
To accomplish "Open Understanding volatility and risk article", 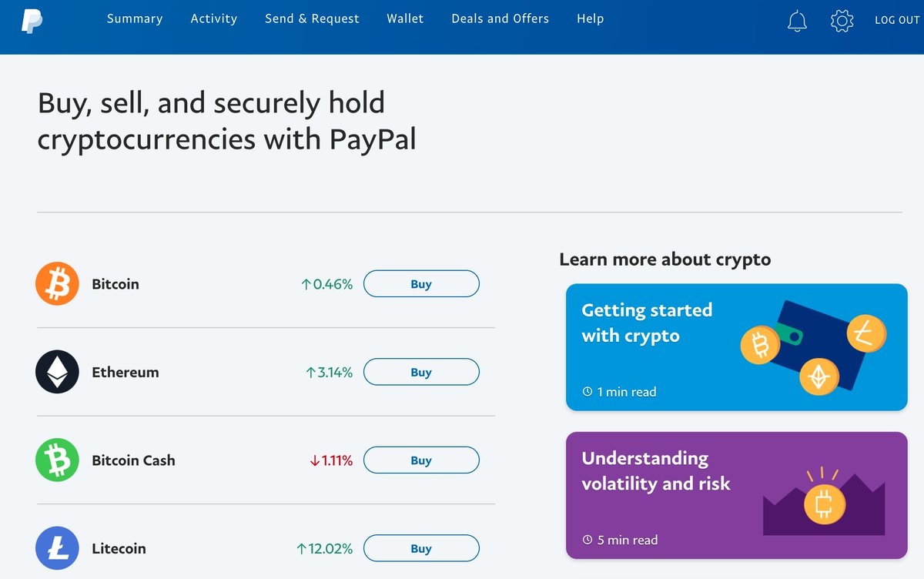I will coord(736,495).
